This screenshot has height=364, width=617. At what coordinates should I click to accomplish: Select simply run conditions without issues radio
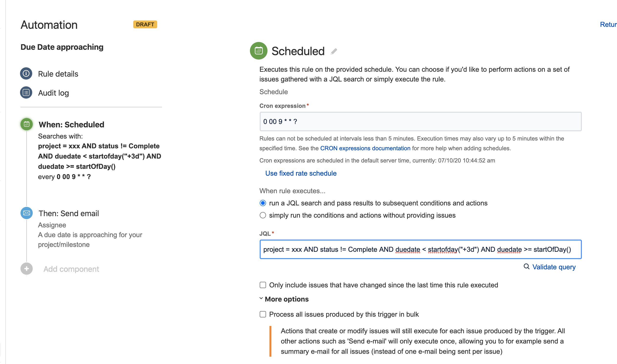[263, 215]
